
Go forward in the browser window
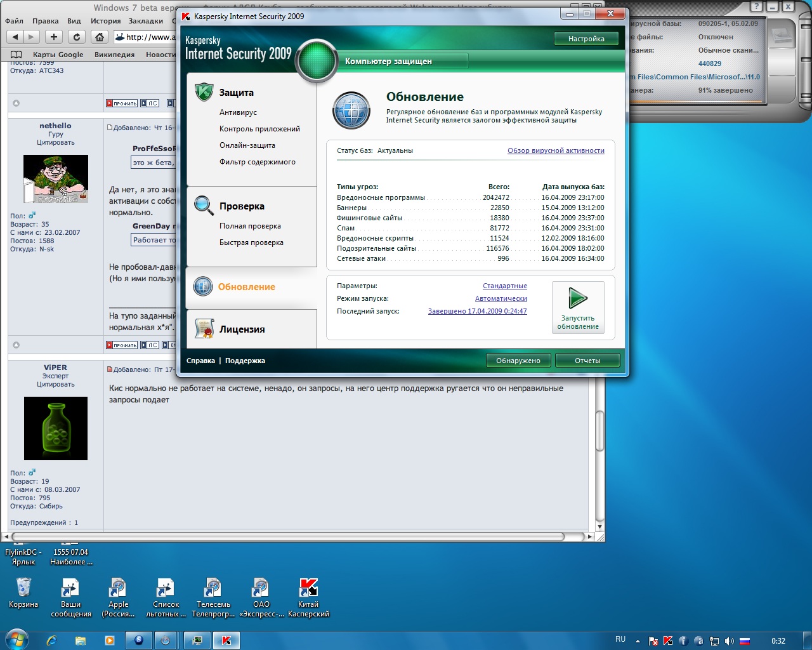[x=32, y=37]
